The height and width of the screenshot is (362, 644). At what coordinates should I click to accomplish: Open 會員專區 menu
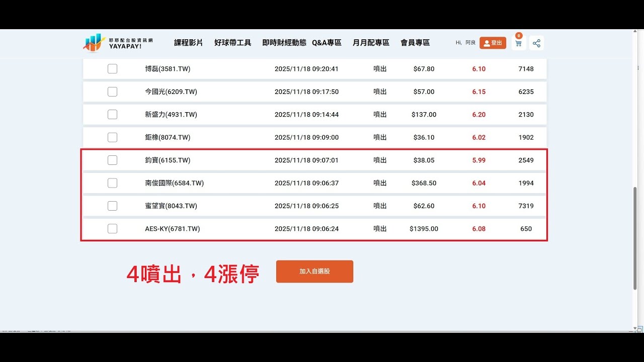coord(415,43)
